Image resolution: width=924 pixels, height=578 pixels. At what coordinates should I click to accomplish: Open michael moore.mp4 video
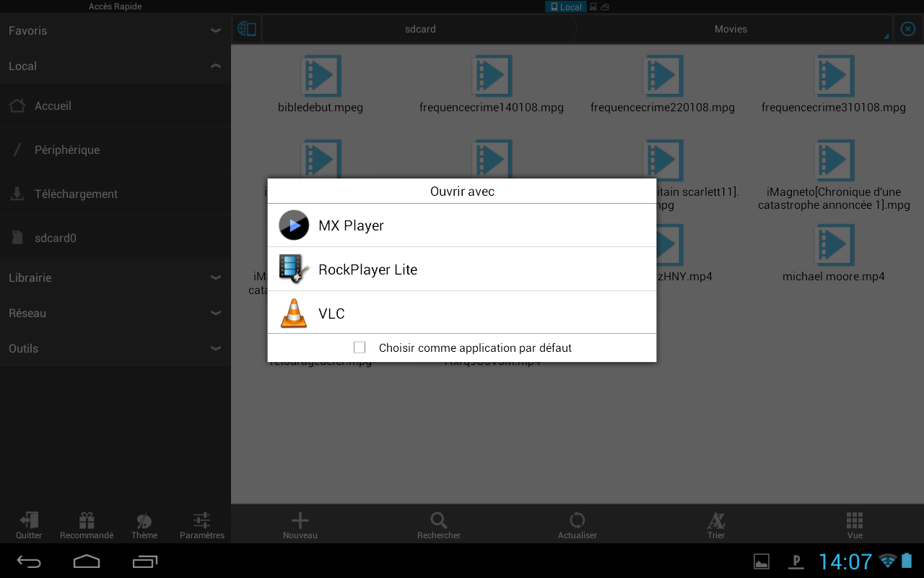pyautogui.click(x=834, y=254)
